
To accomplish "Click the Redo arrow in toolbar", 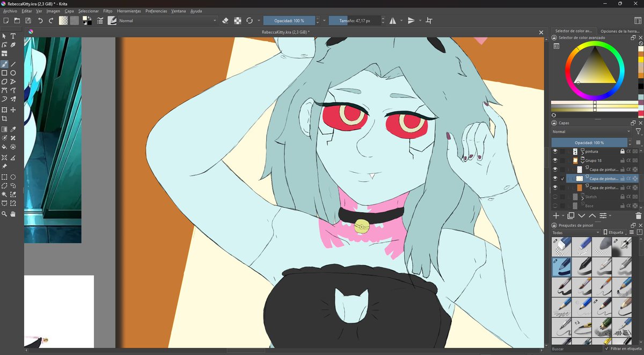I will click(51, 20).
